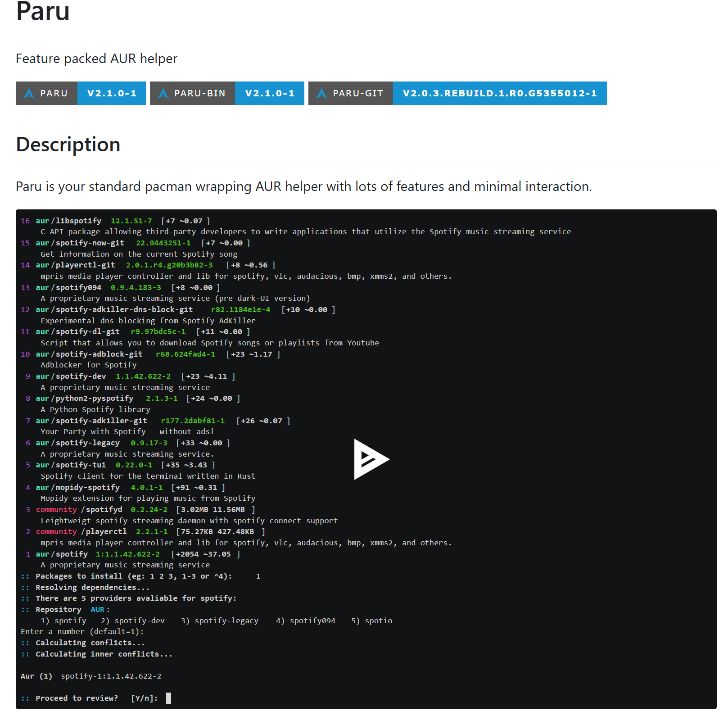
Task: Click 'Your Party with Spotify' description
Action: tap(127, 431)
